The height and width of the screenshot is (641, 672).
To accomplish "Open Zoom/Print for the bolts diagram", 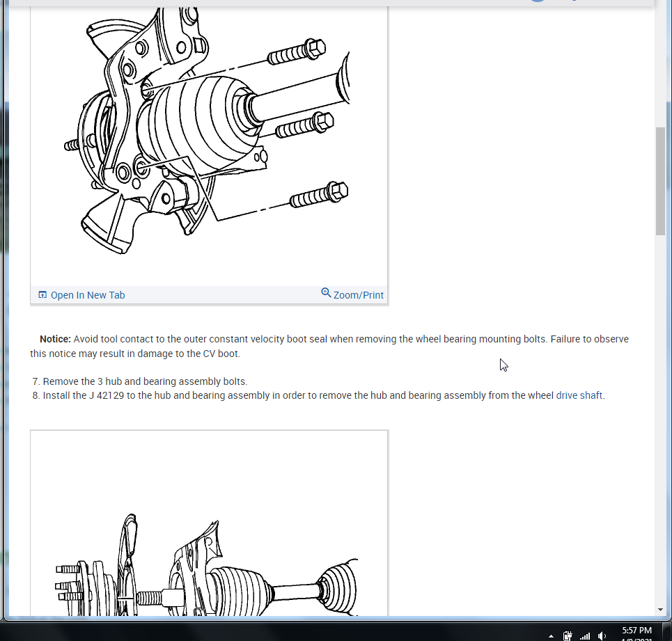I will click(359, 295).
